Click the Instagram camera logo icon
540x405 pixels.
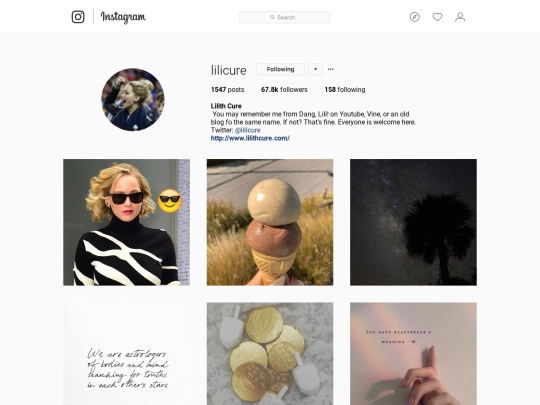point(78,17)
